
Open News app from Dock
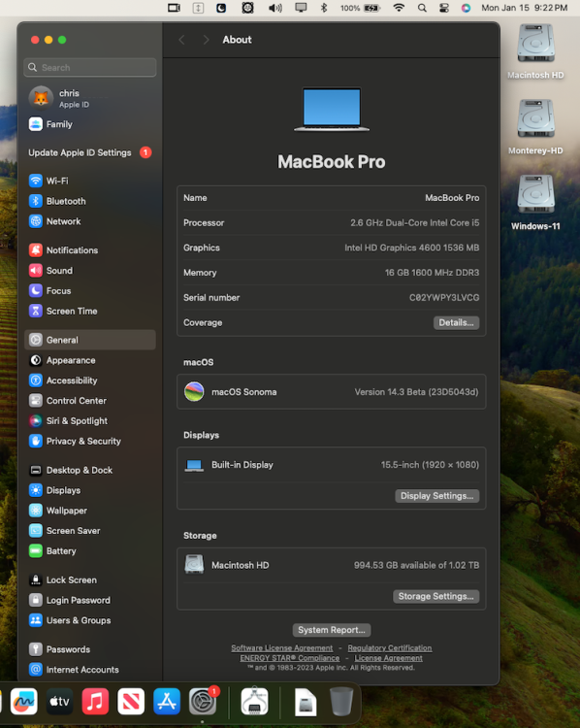click(131, 701)
